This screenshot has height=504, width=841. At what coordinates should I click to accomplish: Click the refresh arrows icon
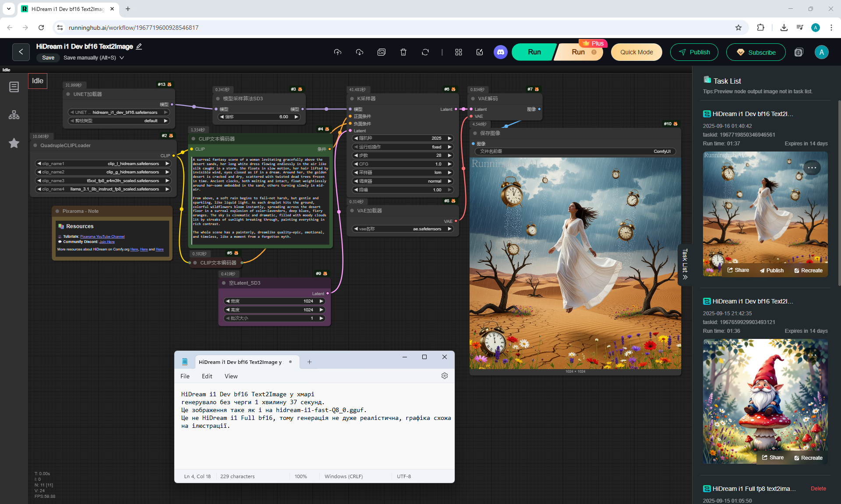click(x=425, y=52)
